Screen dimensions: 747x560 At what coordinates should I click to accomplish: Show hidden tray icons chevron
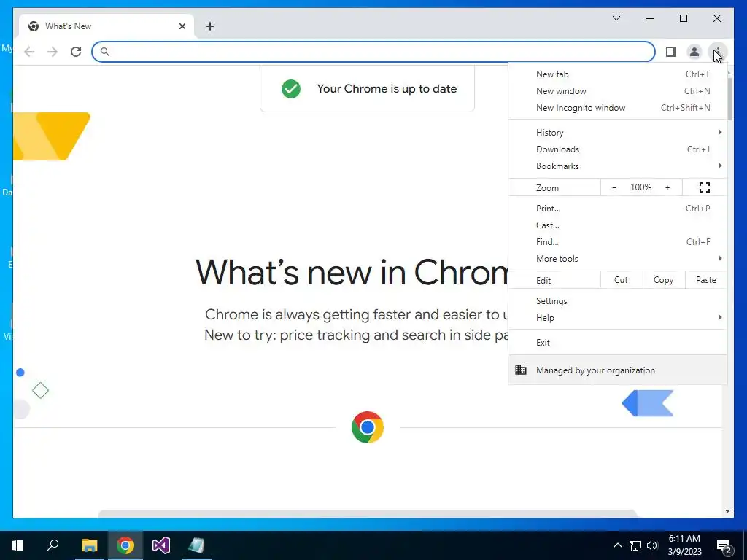click(x=617, y=545)
